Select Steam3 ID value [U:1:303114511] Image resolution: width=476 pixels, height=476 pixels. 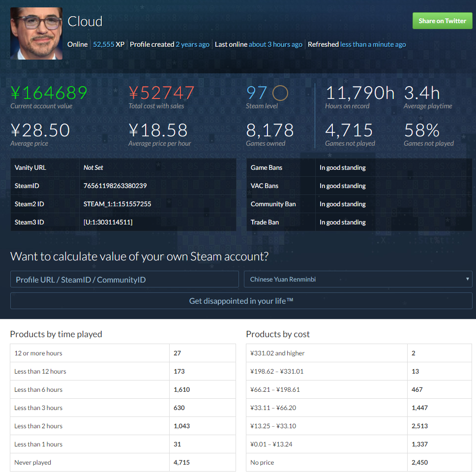tap(108, 222)
